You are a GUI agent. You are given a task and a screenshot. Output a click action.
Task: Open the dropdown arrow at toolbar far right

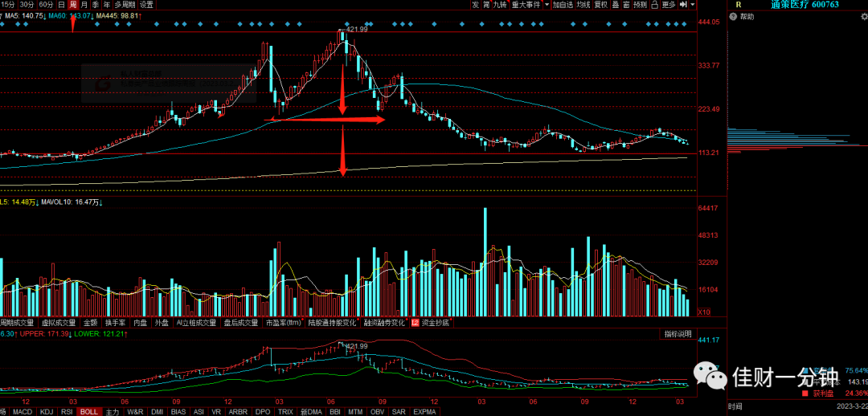point(693,5)
